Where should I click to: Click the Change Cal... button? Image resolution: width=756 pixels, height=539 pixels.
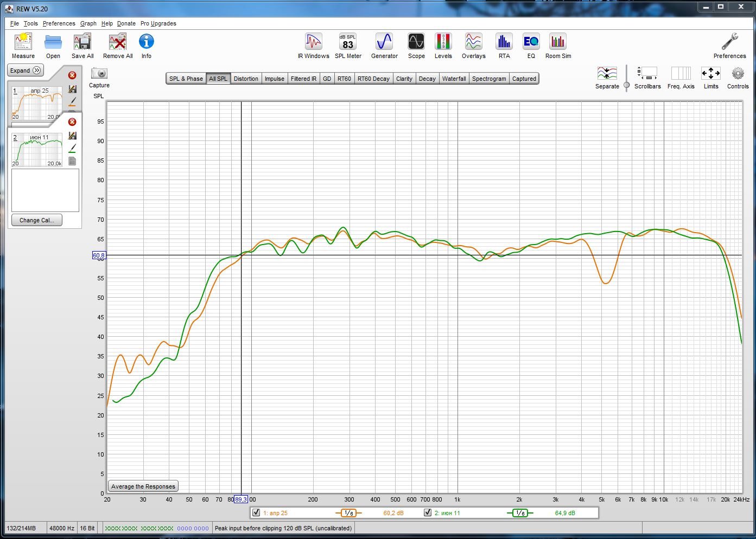(x=36, y=220)
